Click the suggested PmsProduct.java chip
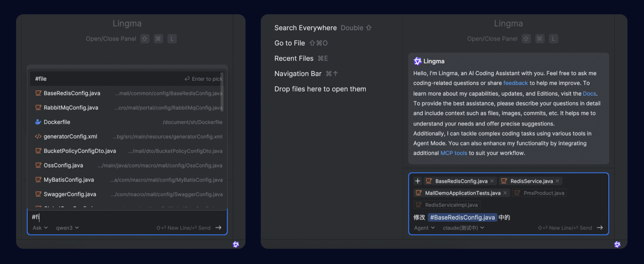 (x=539, y=193)
